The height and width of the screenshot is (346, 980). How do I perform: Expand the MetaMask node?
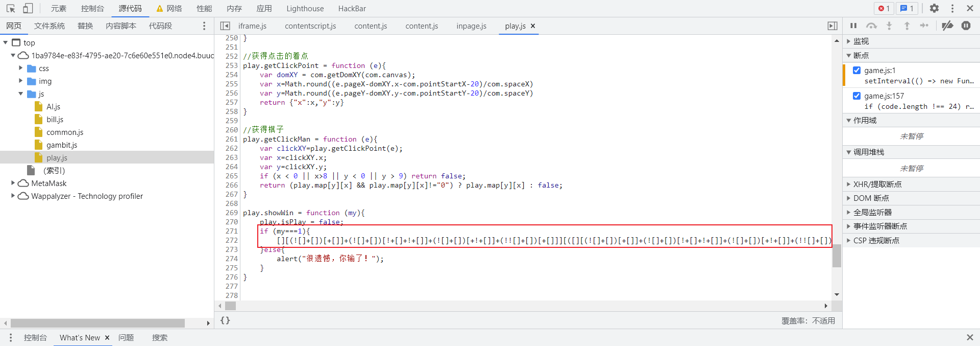click(x=13, y=183)
